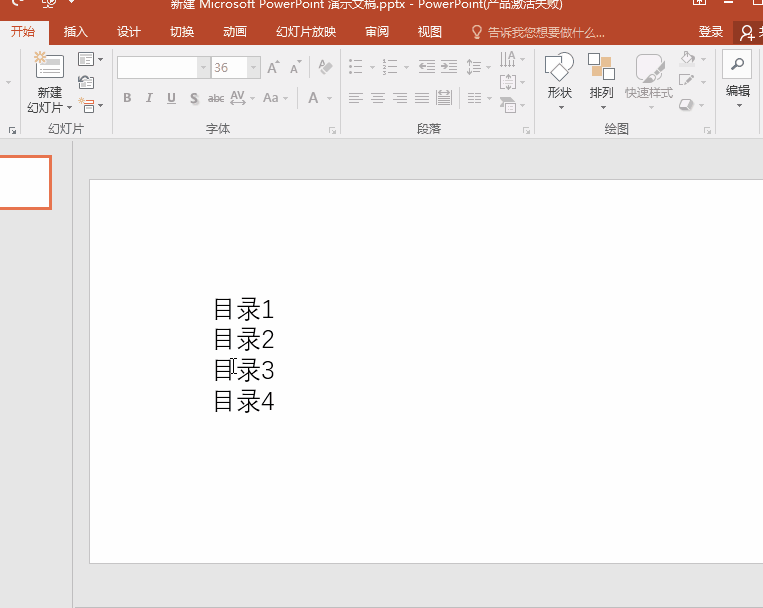Toggle italic formatting
The height and width of the screenshot is (608, 763).
[x=149, y=98]
